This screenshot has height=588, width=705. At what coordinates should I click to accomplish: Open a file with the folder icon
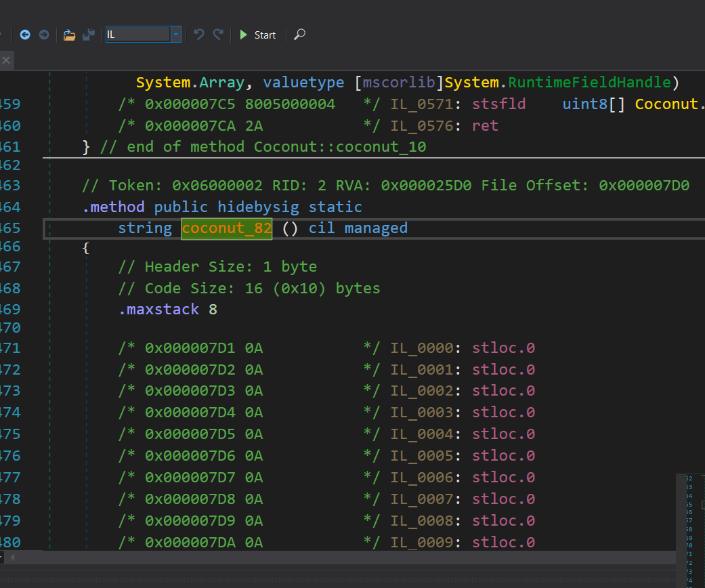point(69,35)
